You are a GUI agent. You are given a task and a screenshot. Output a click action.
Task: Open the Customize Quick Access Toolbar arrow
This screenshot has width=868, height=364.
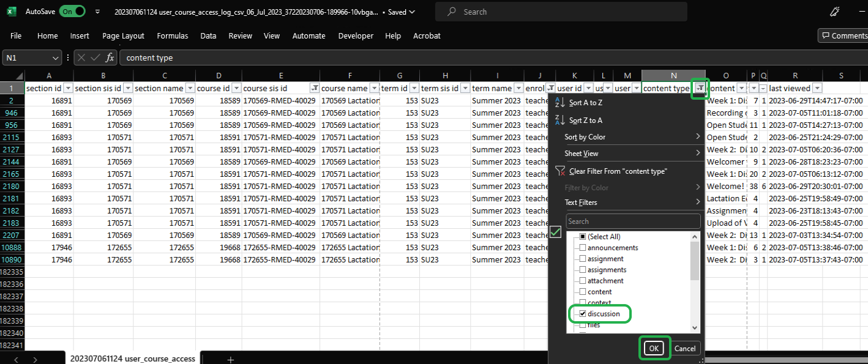[x=97, y=12]
